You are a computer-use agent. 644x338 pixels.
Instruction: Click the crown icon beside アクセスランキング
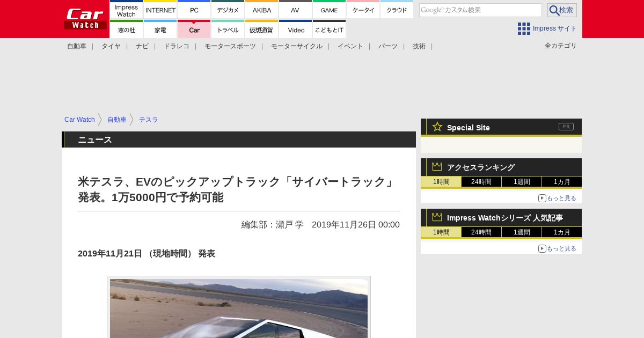(x=437, y=167)
